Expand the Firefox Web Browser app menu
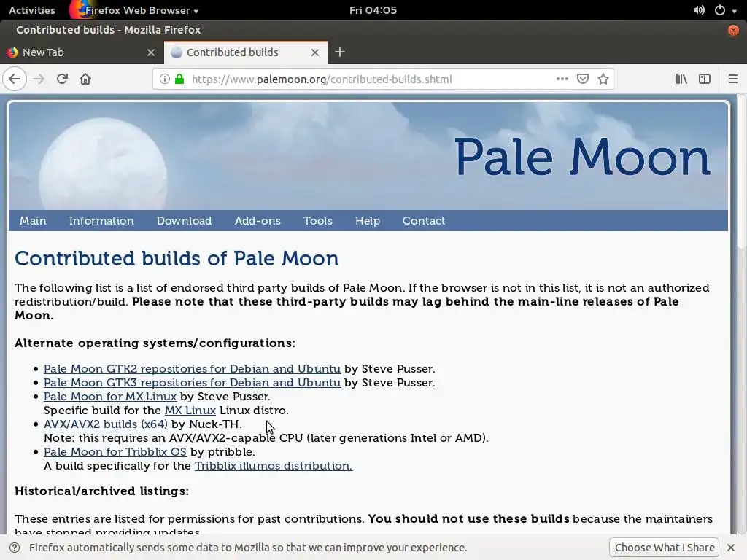This screenshot has height=560, width=747. 135,10
